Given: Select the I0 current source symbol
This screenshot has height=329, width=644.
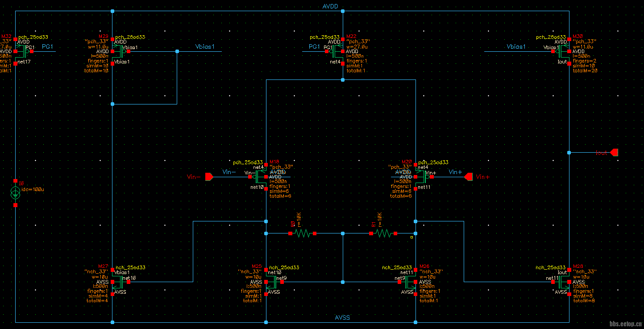Looking at the screenshot, I should tap(15, 193).
